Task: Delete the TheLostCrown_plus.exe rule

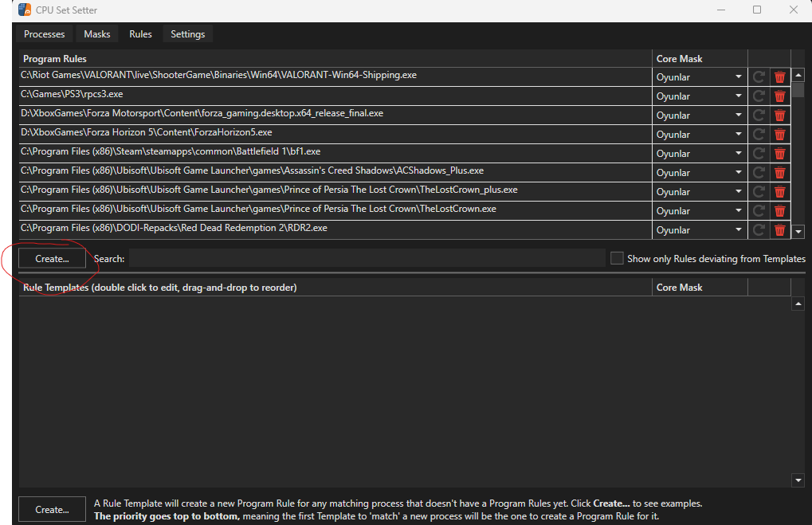Action: 779,192
